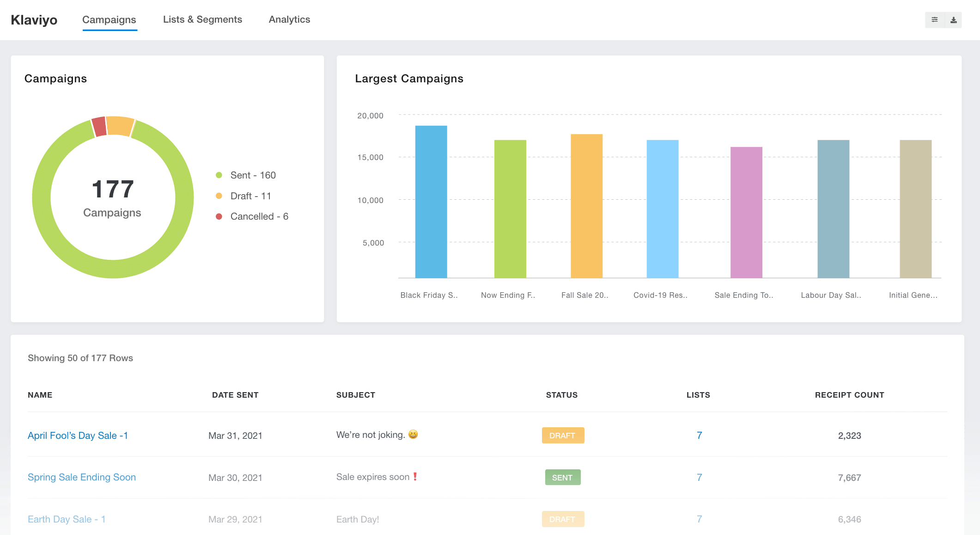Select the Mar 29, 2021 date cell
The image size is (980, 535).
click(x=235, y=519)
